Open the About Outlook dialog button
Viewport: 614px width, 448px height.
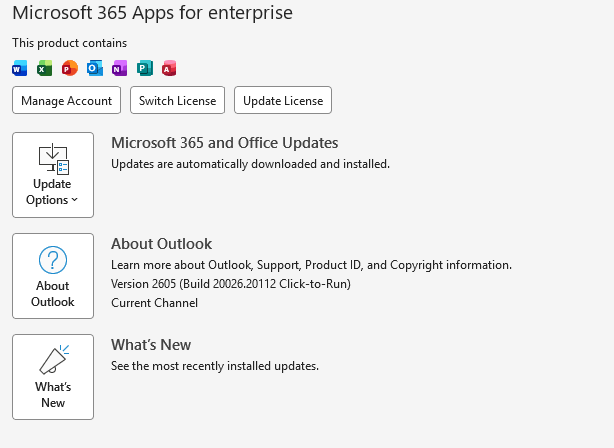(53, 276)
